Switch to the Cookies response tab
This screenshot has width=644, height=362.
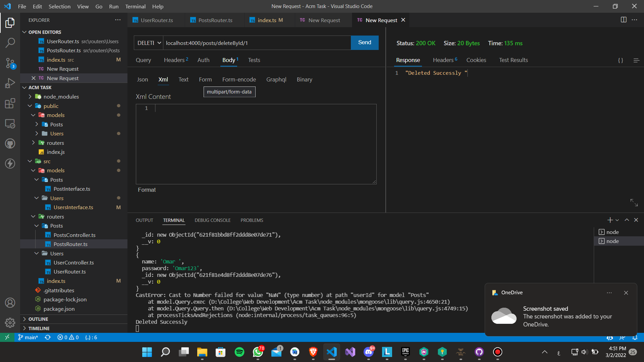pyautogui.click(x=476, y=60)
